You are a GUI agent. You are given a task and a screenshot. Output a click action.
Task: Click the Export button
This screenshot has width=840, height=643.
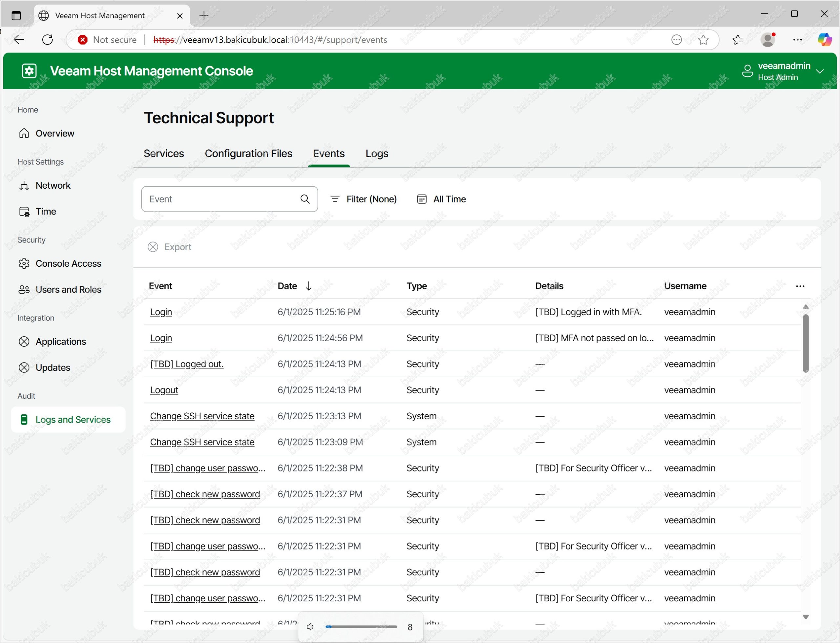pyautogui.click(x=170, y=247)
